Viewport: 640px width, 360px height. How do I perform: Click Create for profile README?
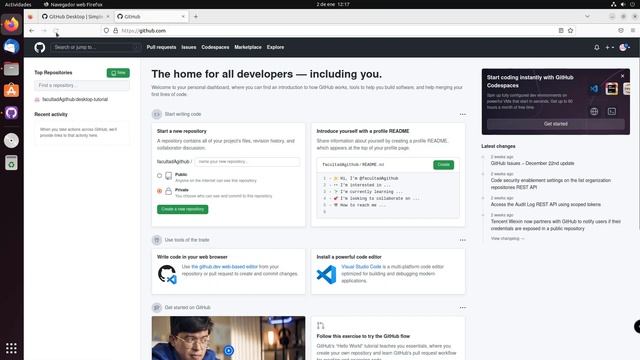click(x=443, y=164)
